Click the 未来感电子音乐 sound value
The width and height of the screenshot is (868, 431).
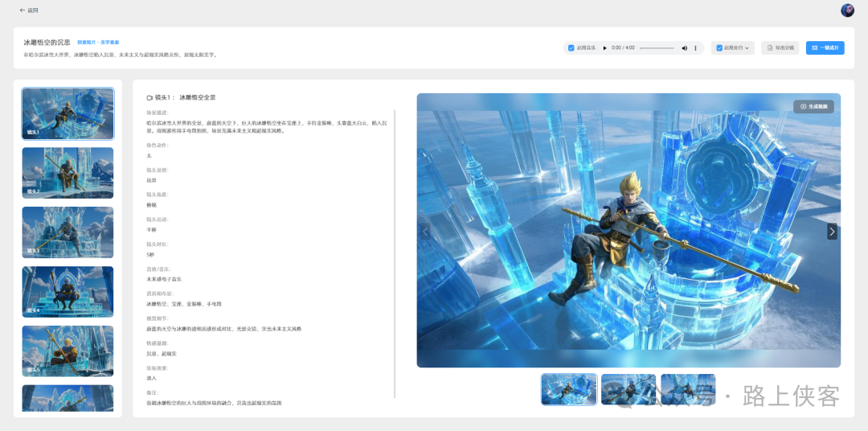164,279
